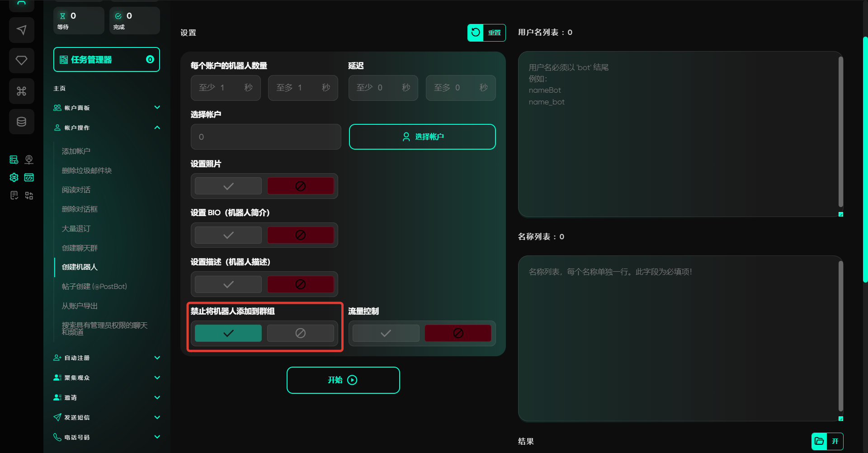Turn on 流量控制 with the checkmark

386,334
